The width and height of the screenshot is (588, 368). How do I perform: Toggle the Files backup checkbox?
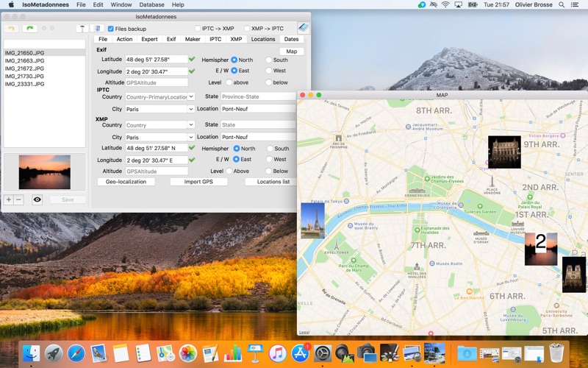pos(111,29)
